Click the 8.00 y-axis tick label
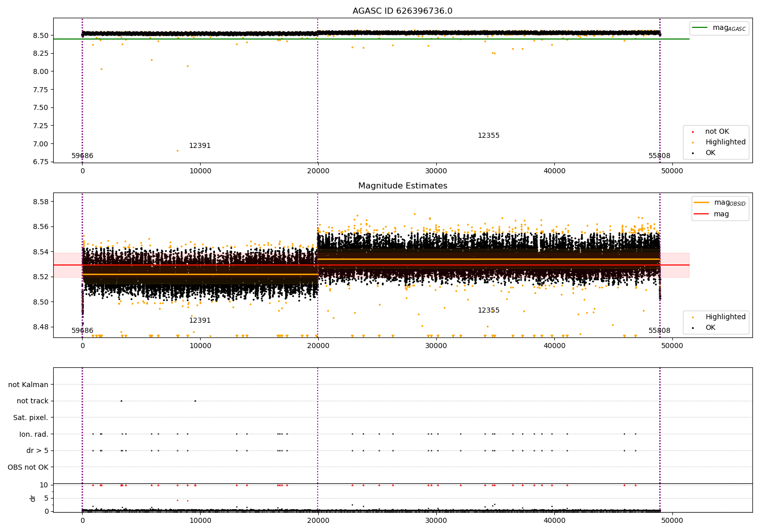This screenshot has height=532, width=760. click(x=41, y=71)
